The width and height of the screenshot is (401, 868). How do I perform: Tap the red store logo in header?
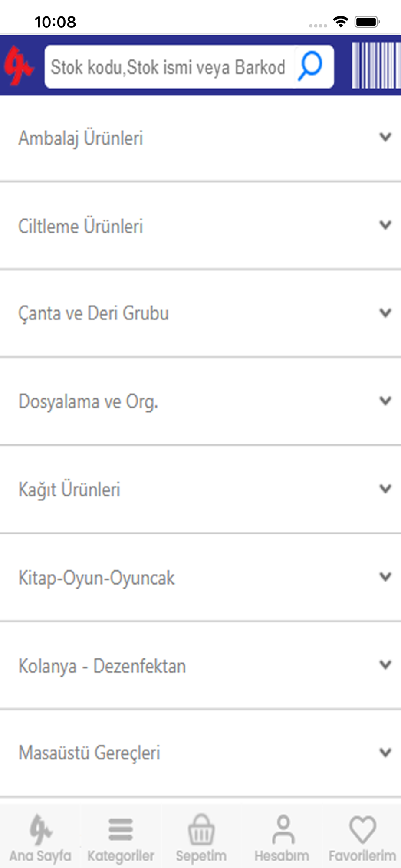click(x=19, y=66)
